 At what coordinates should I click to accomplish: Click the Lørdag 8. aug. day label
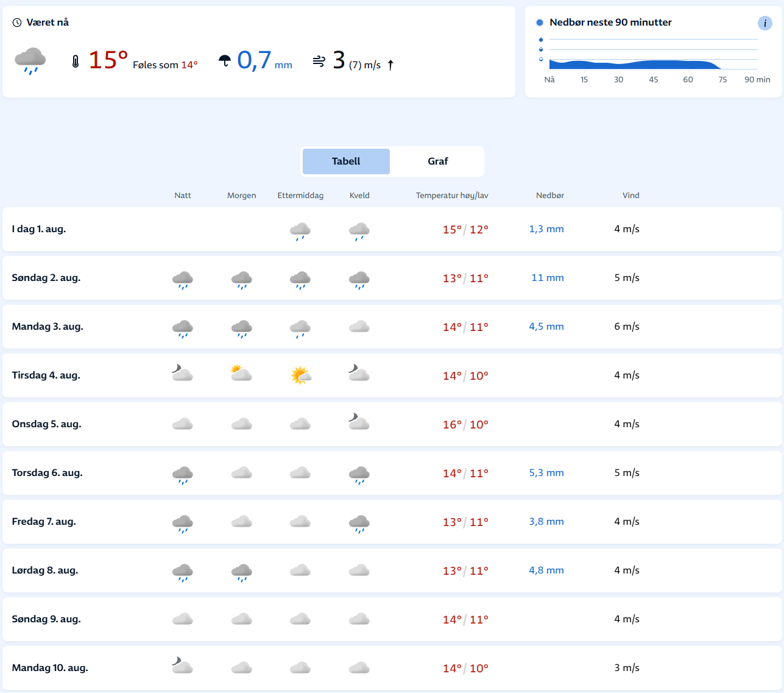[45, 570]
